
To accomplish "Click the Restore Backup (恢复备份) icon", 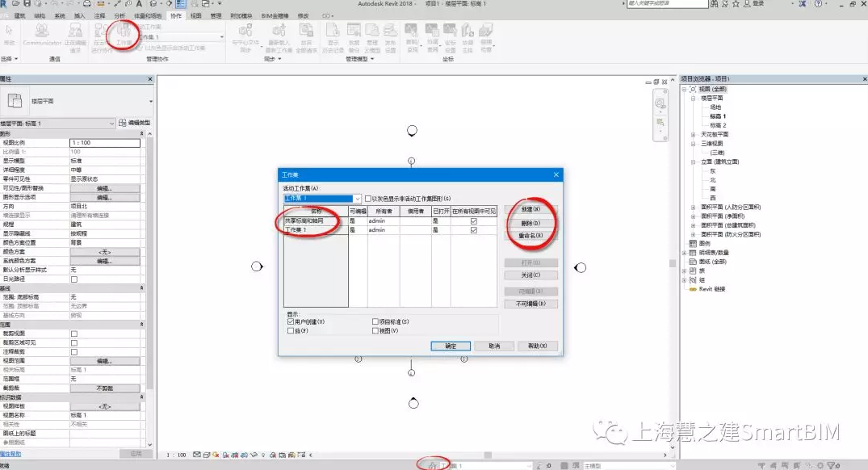I will (x=354, y=31).
